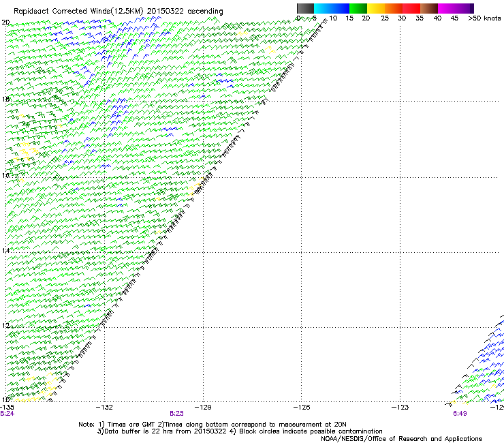The height and width of the screenshot is (443, 504).
Task: Click the 'Data buffer is 22 hrs' note line
Action: click(x=240, y=431)
